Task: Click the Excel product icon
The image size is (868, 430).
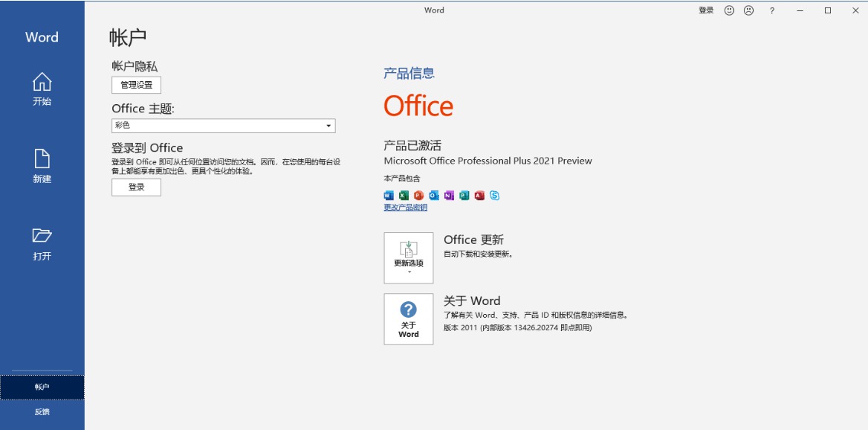Action: [404, 195]
